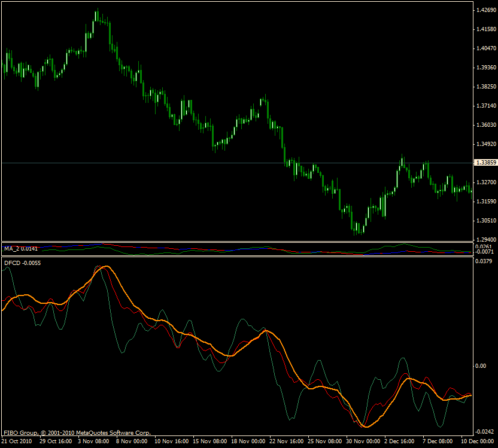Select the DFCD -0.0055 indicator label
This screenshot has width=498, height=448.
click(22, 263)
